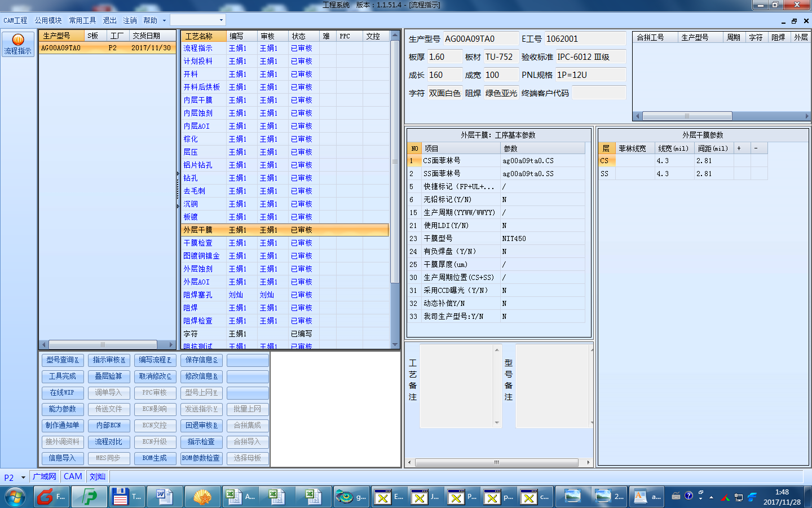Open the empty combo box in menu bar
The image size is (812, 508).
[x=197, y=20]
